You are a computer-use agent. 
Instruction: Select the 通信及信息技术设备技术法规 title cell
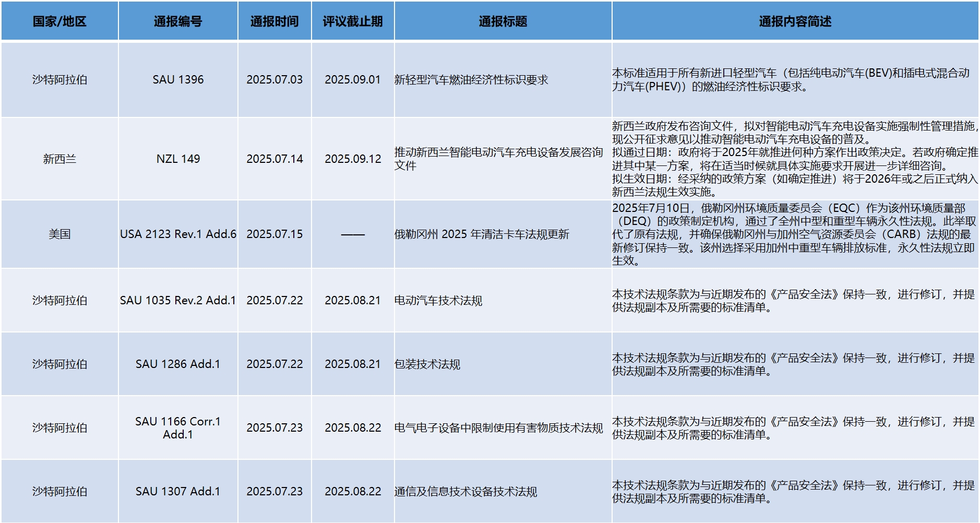(x=465, y=492)
